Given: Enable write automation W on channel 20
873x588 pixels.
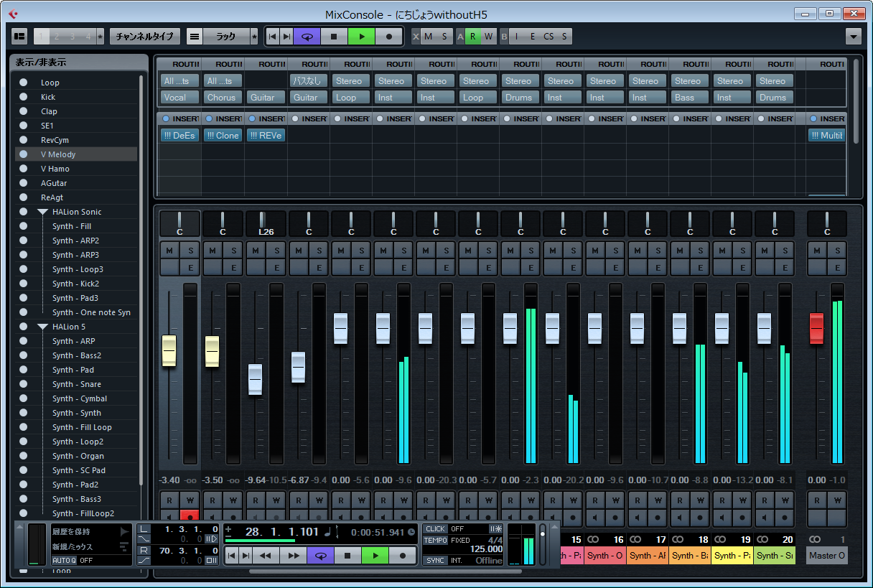Looking at the screenshot, I should 785,500.
